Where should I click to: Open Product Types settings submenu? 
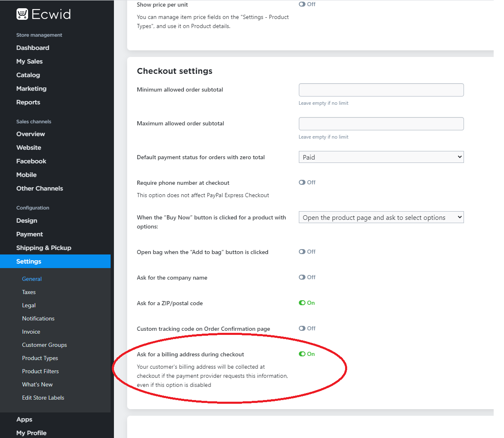40,358
